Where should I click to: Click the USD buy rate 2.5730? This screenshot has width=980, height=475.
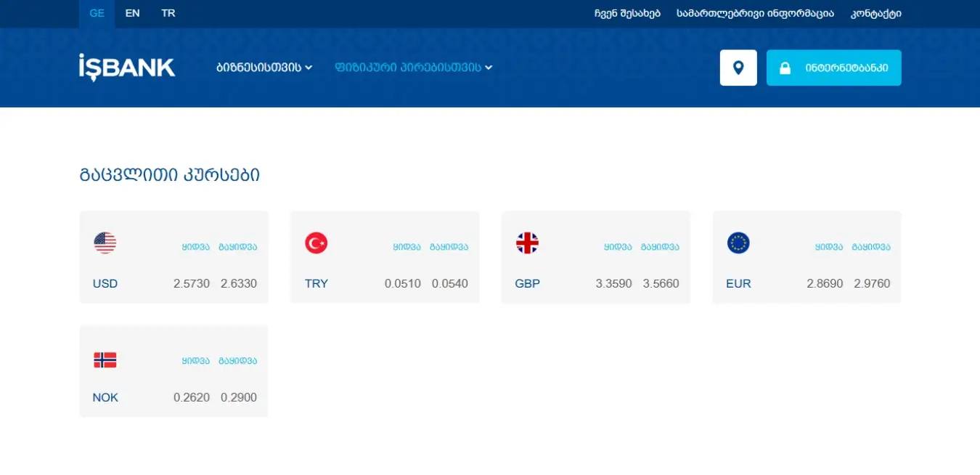tap(192, 283)
